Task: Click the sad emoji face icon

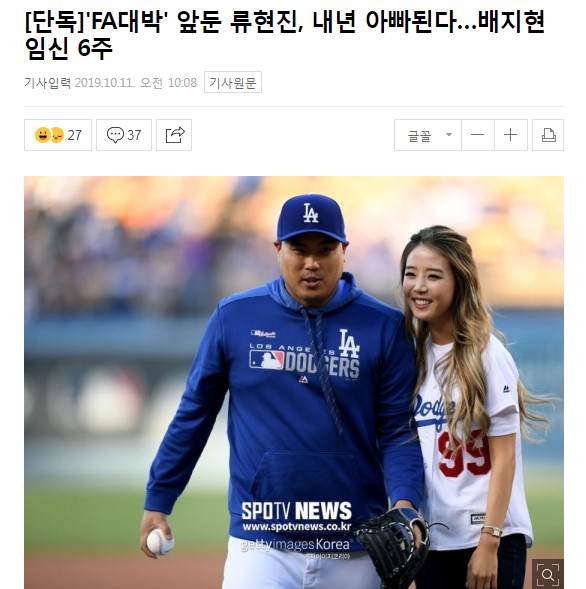Action: [x=57, y=135]
